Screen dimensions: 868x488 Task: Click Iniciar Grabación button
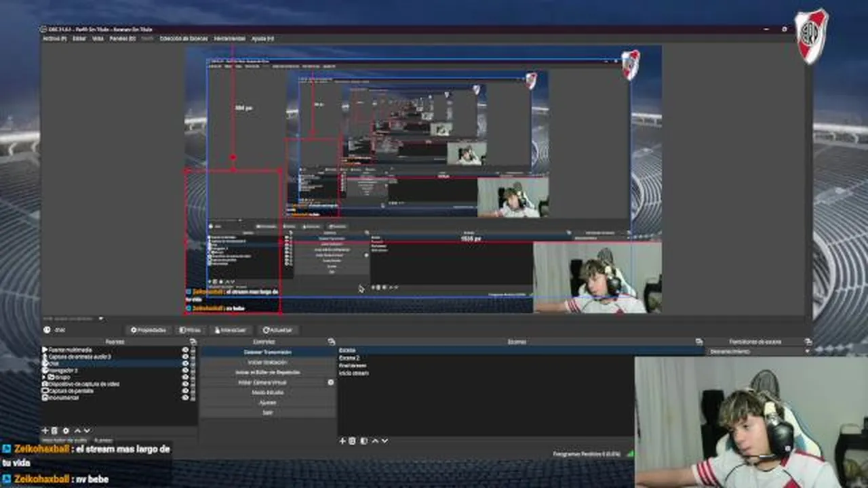(x=268, y=363)
